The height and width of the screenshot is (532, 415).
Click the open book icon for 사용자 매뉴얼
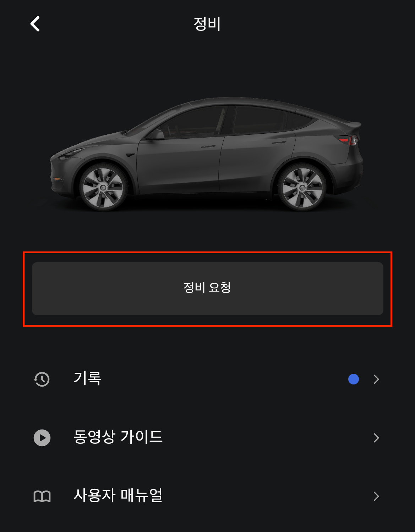pyautogui.click(x=42, y=496)
